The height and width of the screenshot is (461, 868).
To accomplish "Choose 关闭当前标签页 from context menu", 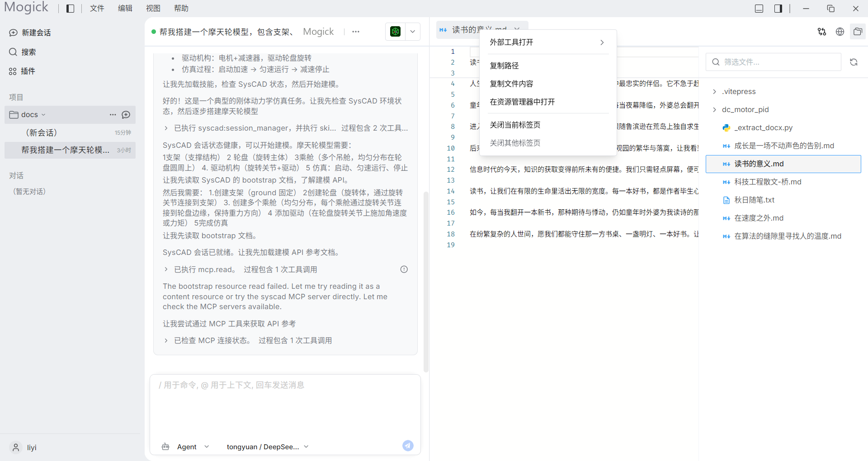I will tap(548, 125).
